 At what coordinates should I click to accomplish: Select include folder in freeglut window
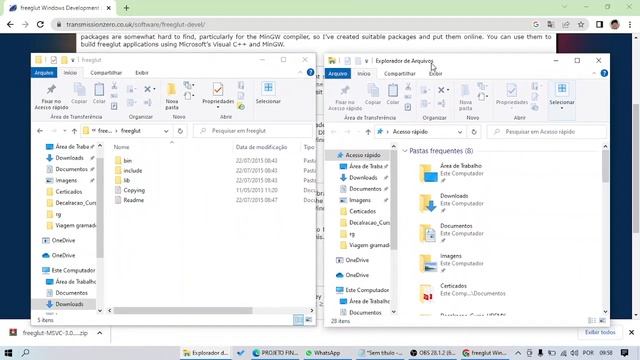132,171
